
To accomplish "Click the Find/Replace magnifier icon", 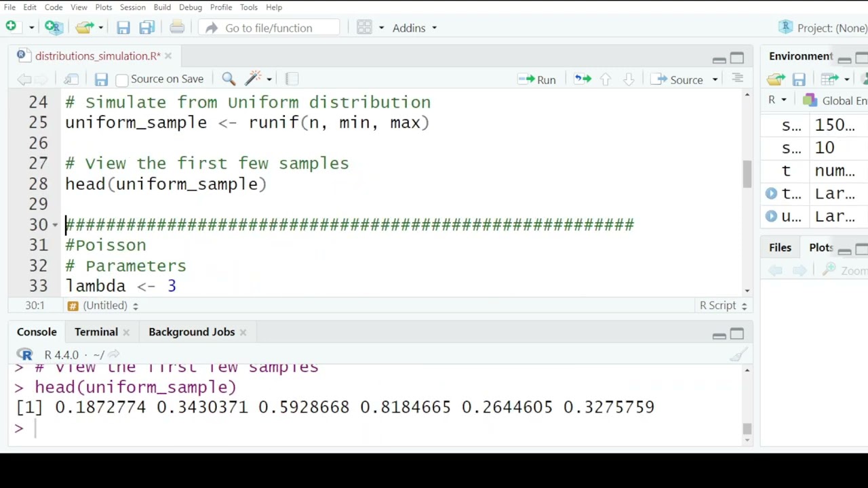I will [x=229, y=79].
